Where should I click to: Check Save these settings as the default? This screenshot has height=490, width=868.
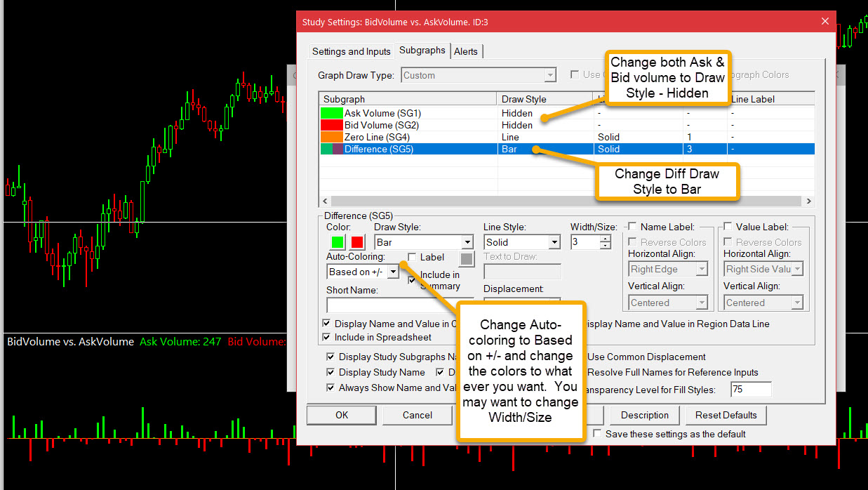coord(597,434)
